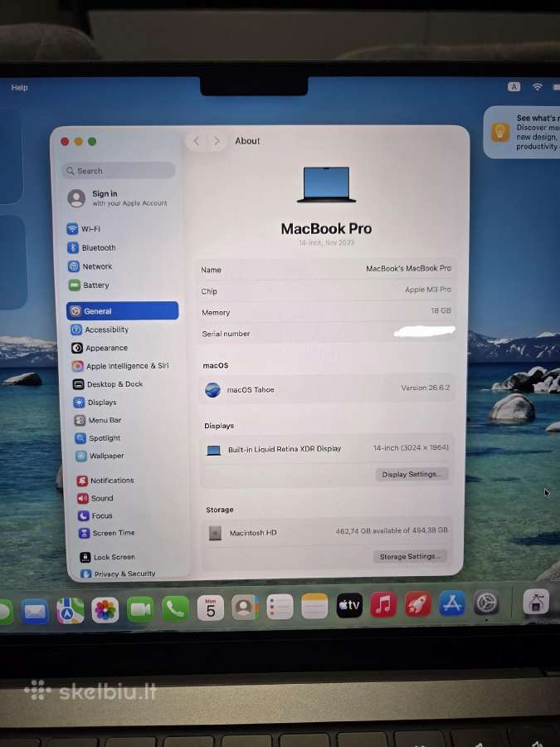Screen dimensions: 560x747
Task: Open the red rocket app in Dock
Action: (418, 604)
